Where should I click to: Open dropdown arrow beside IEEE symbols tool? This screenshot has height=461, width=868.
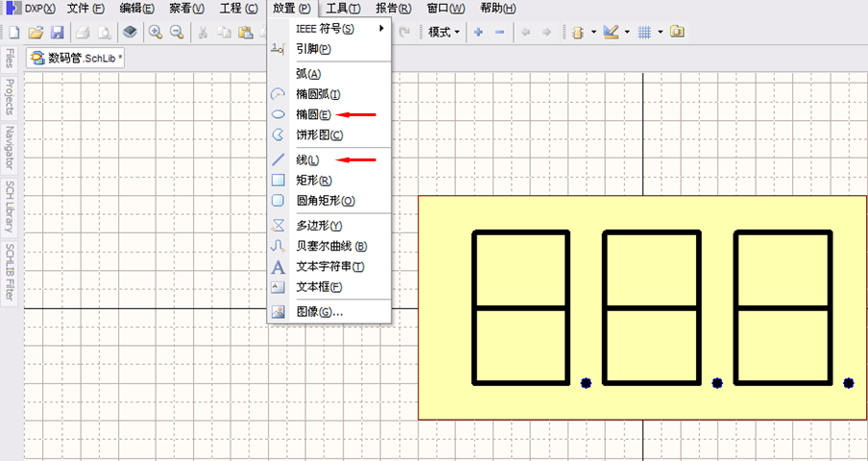tap(594, 33)
